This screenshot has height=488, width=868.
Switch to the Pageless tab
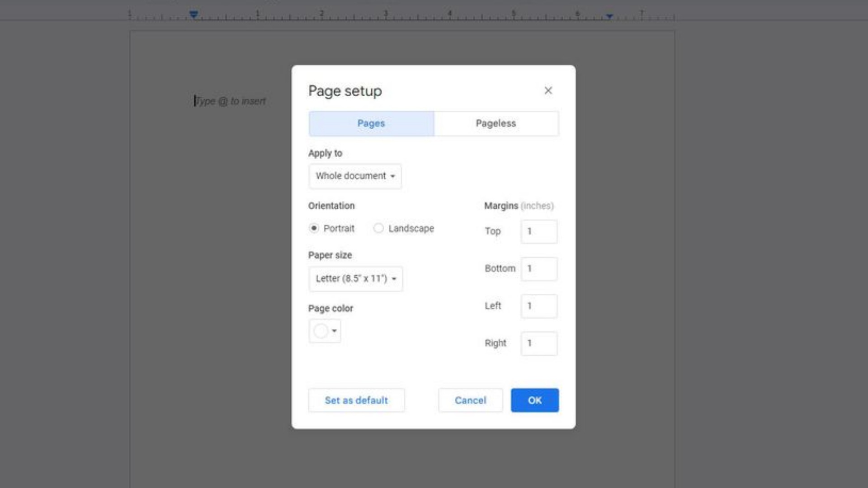[495, 123]
